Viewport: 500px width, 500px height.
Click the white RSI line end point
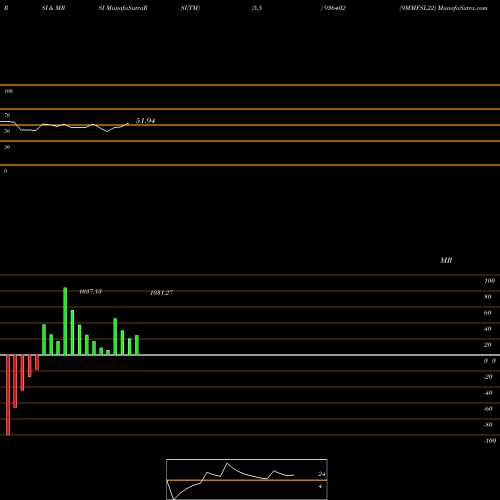(x=128, y=124)
